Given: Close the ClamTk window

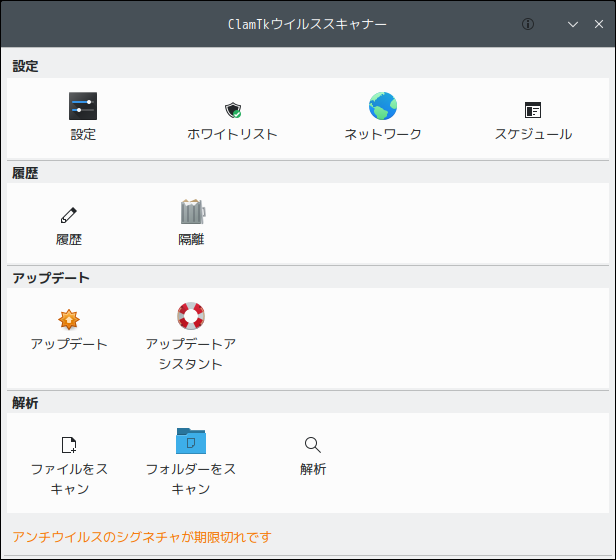Looking at the screenshot, I should 599,24.
